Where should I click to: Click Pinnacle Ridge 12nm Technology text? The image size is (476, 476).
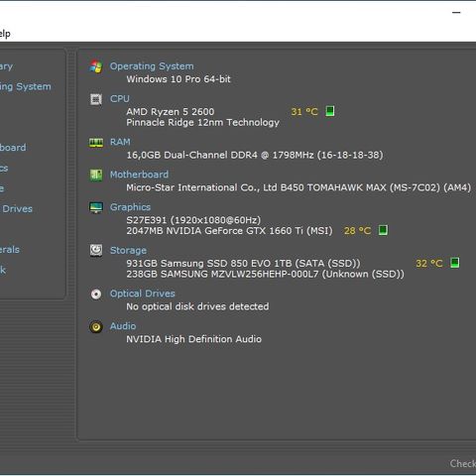coord(202,123)
